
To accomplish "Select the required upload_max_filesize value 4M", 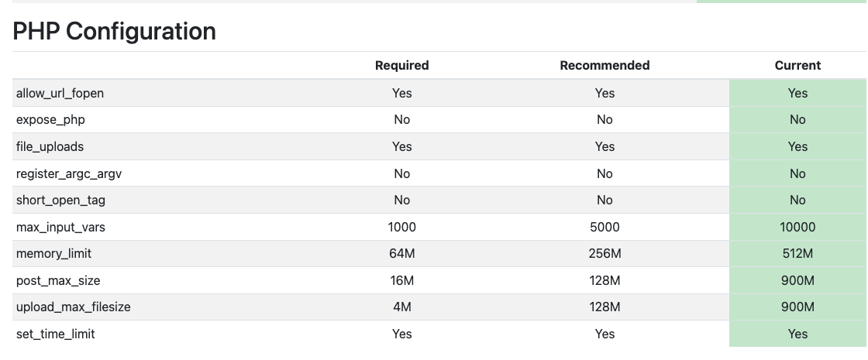I will [x=401, y=307].
